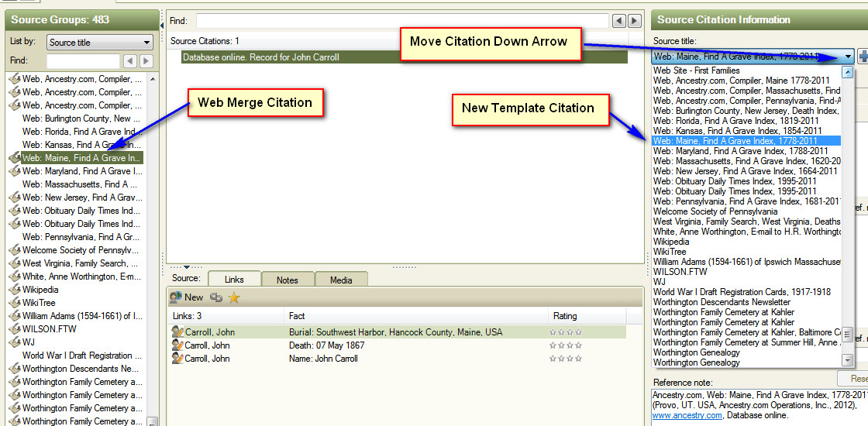Set rating stars on Name: John Carroll row

pyautogui.click(x=566, y=359)
